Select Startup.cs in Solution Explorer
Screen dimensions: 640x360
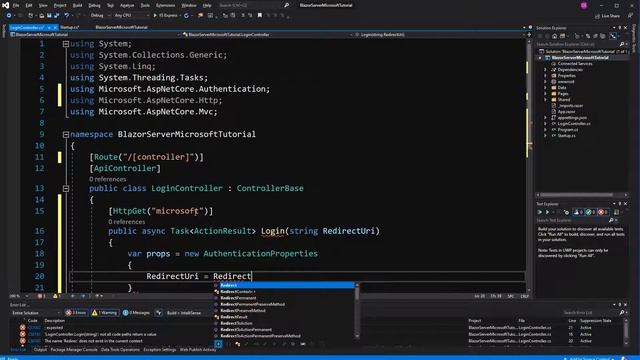pos(566,136)
